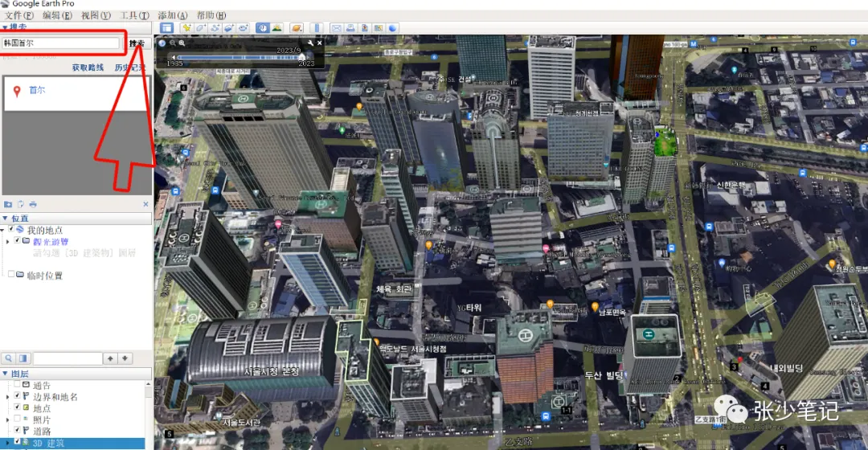Select the 首尔 search result
Viewport: 868px width, 450px height.
click(x=37, y=90)
